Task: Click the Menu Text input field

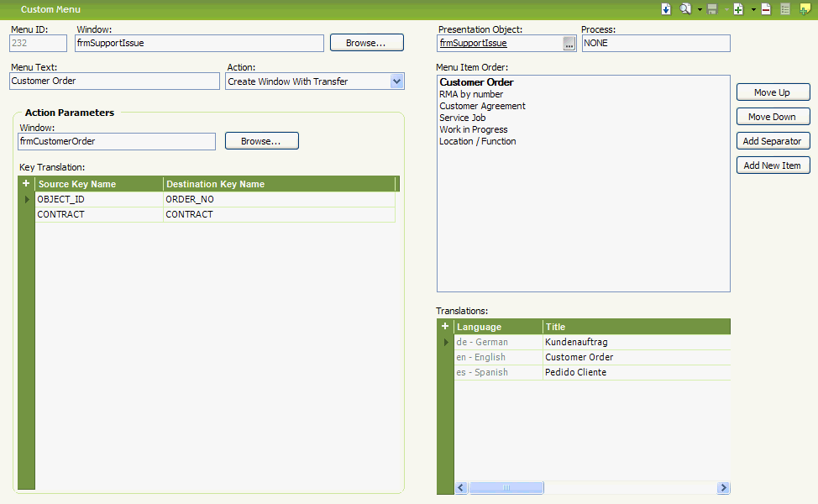Action: tap(114, 81)
